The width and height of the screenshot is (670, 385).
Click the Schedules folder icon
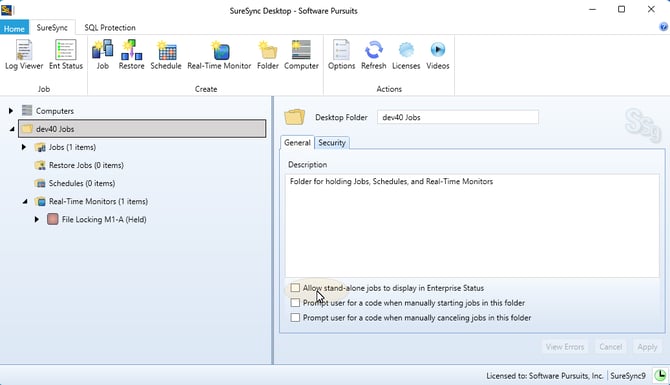(40, 183)
